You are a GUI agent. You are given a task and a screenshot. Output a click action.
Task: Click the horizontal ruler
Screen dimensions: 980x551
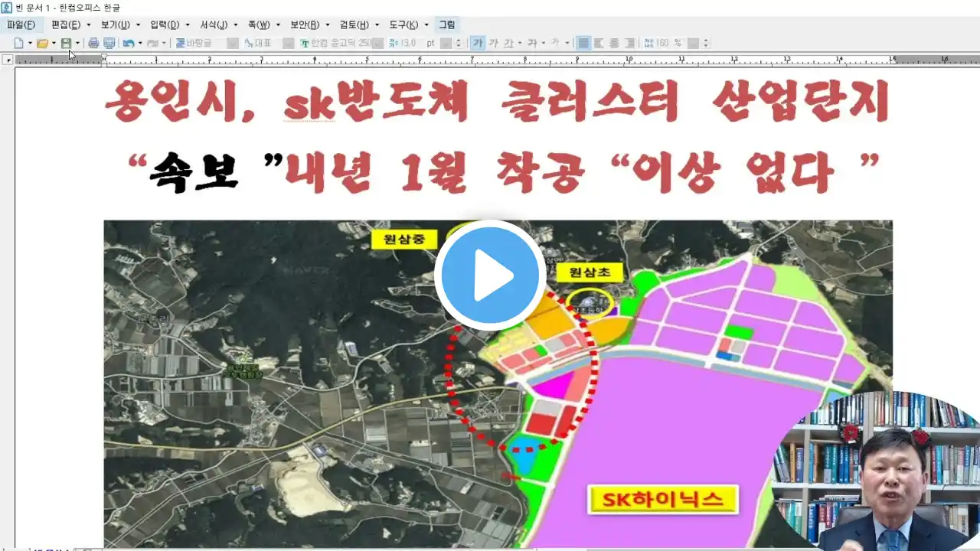tap(498, 60)
